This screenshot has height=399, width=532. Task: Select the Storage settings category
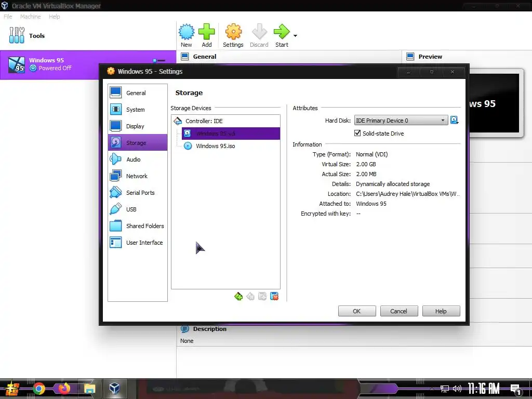click(137, 143)
